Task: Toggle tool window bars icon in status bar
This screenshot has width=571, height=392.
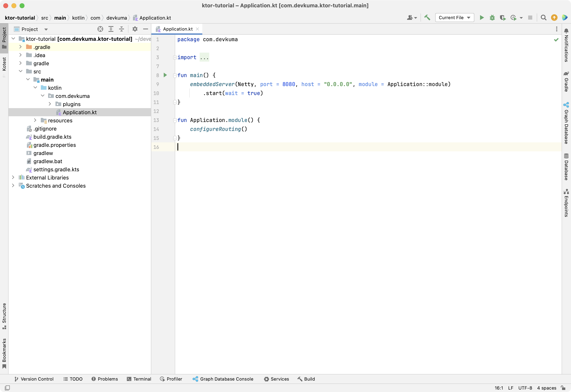Action: click(7, 388)
